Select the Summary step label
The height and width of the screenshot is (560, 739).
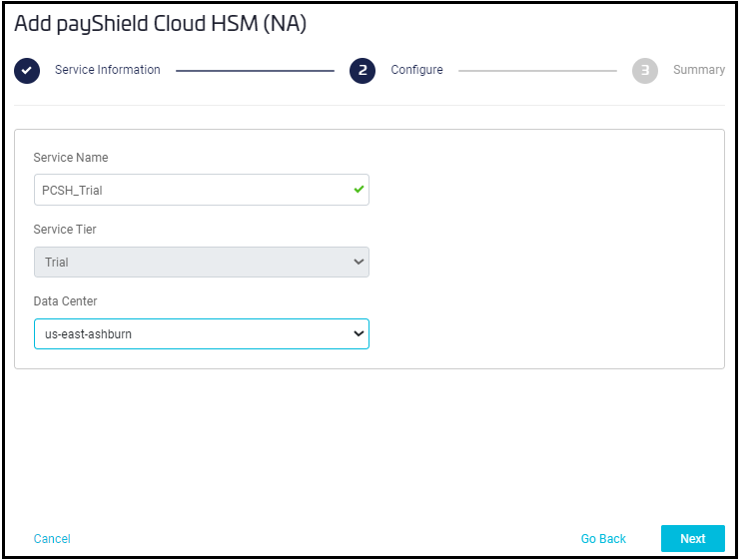click(x=698, y=70)
